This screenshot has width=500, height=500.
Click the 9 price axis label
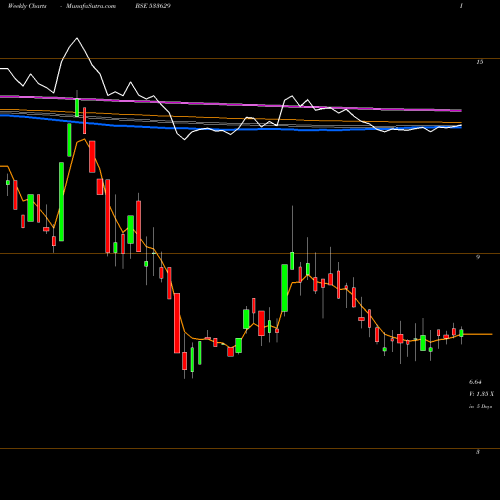pos(478,257)
